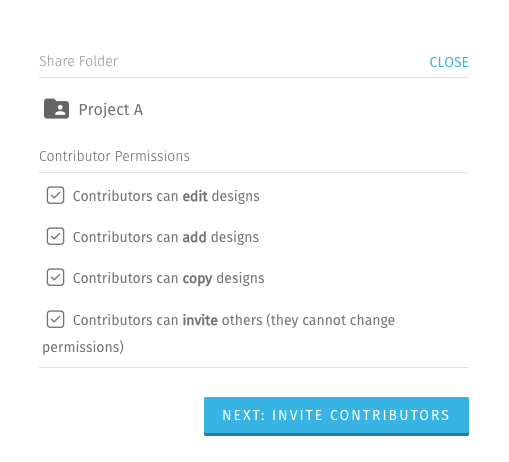The height and width of the screenshot is (462, 509).
Task: Click the Contributor Permissions section heading
Action: tap(114, 156)
